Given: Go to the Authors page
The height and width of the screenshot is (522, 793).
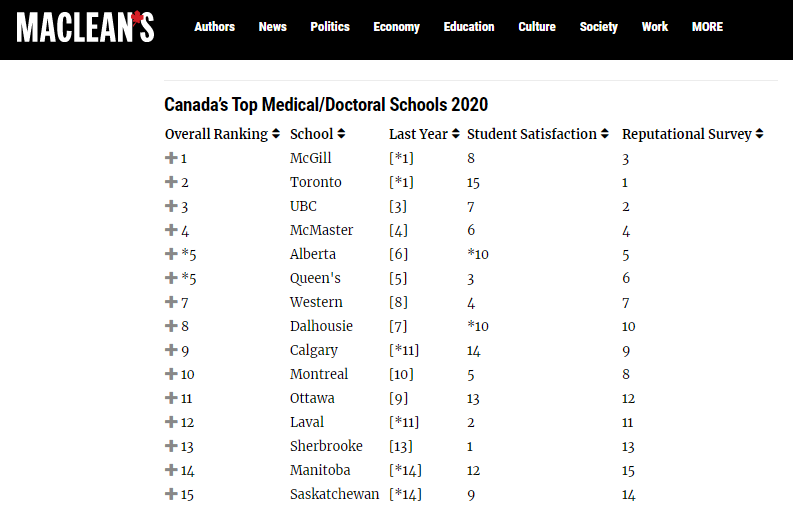Looking at the screenshot, I should (214, 27).
